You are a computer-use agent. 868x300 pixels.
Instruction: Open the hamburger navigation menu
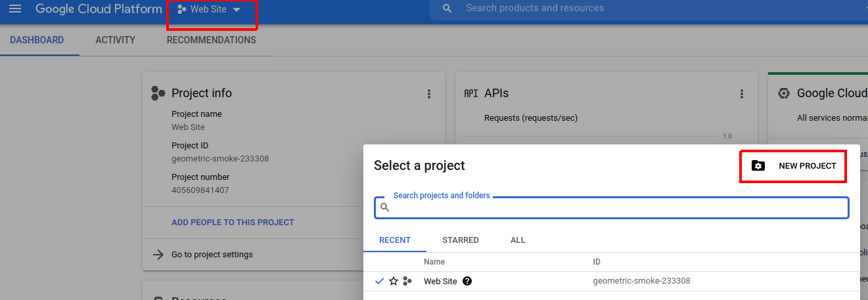15,9
